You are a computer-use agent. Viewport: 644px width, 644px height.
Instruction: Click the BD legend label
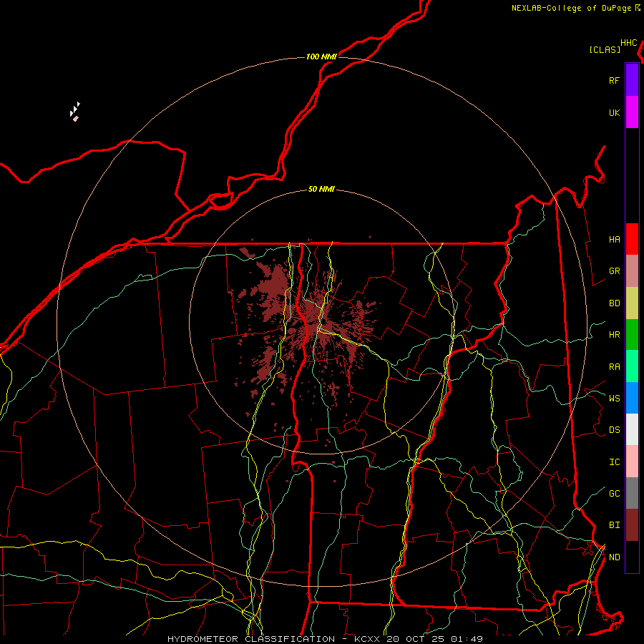(614, 303)
